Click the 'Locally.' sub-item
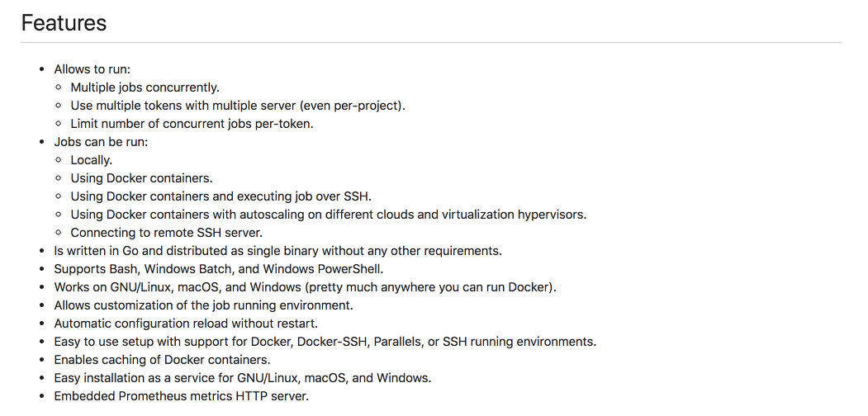The height and width of the screenshot is (416, 868). click(92, 160)
